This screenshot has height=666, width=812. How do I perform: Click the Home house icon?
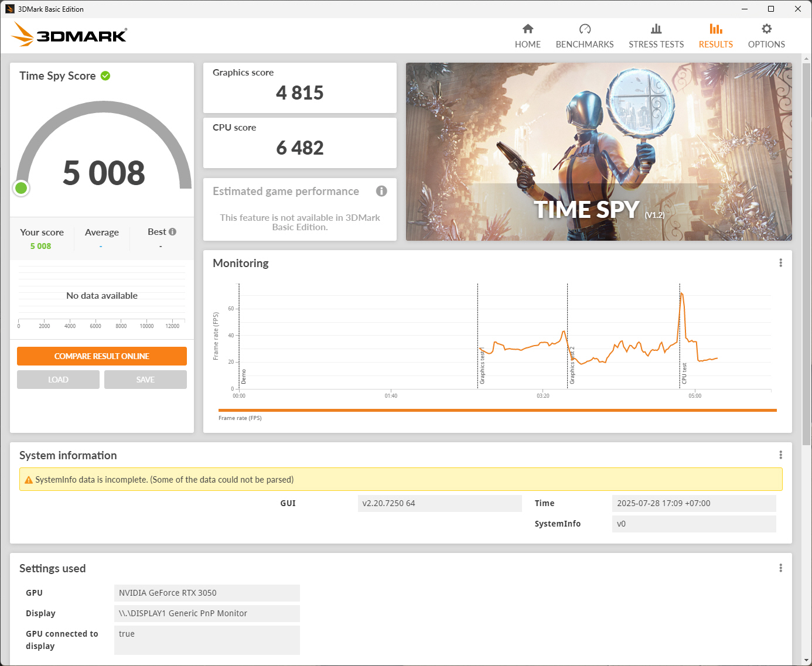pos(527,29)
